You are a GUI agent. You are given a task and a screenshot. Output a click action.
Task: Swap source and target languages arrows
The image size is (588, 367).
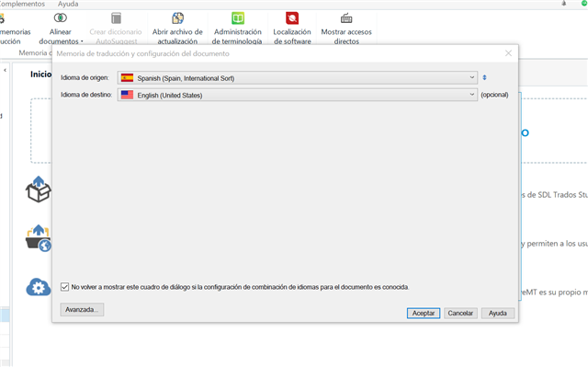[484, 77]
